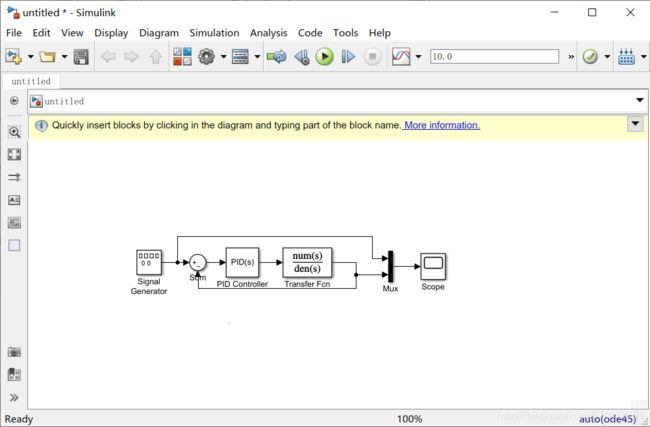Click the Viewmarks palette icon
This screenshot has height=427, width=650.
point(14,375)
